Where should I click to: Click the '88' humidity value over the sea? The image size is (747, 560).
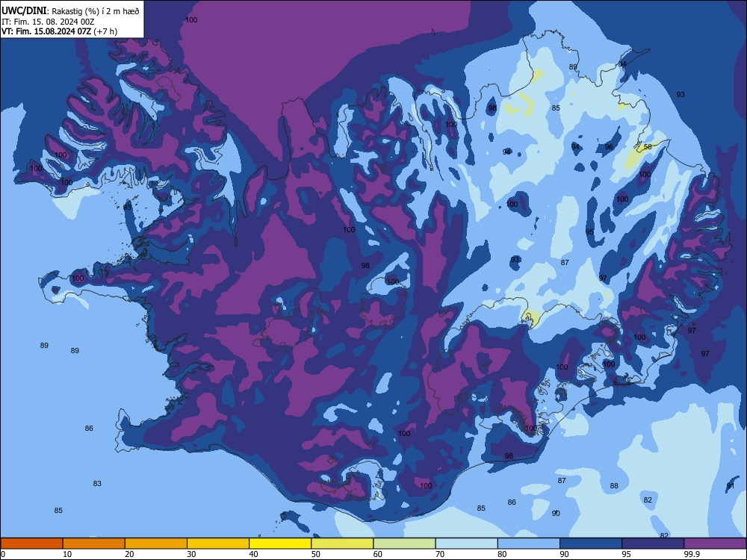(614, 486)
